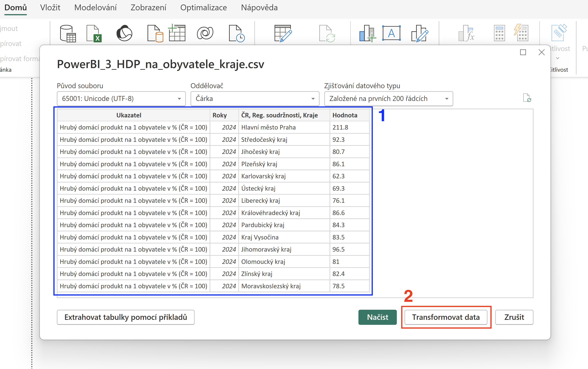Click the New visual chart icon

367,33
